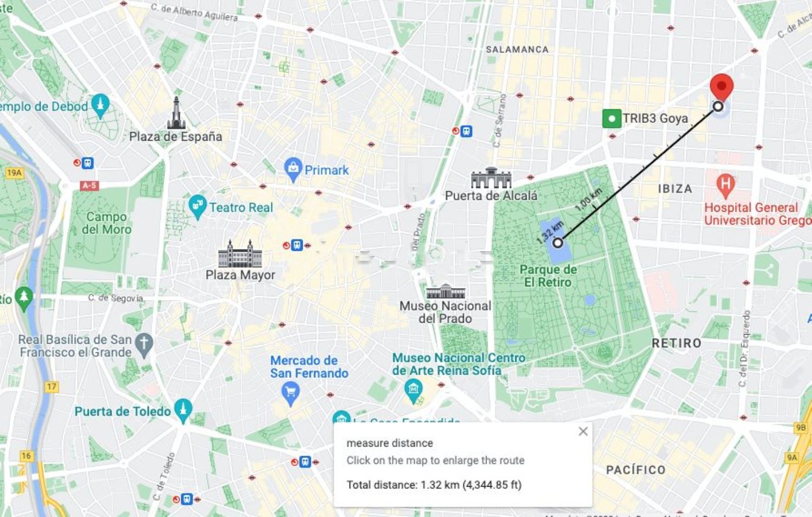This screenshot has width=812, height=517.
Task: Click the measurement end point circle near red pin
Action: 718,107
